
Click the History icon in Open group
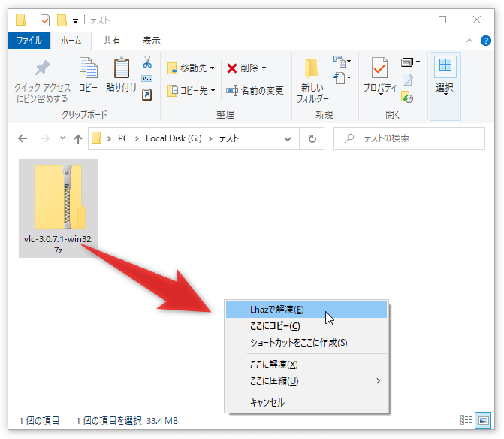(x=407, y=97)
